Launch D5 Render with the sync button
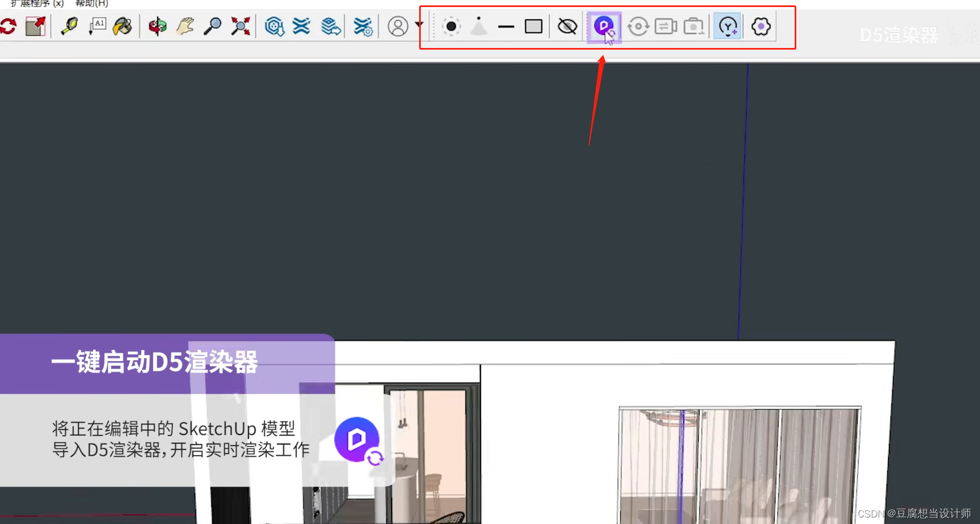 pos(604,26)
